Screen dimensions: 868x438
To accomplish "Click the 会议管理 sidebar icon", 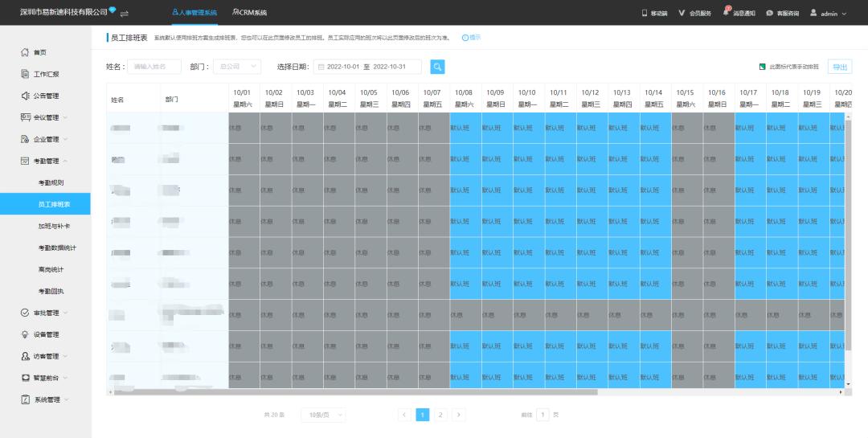I will [x=25, y=117].
